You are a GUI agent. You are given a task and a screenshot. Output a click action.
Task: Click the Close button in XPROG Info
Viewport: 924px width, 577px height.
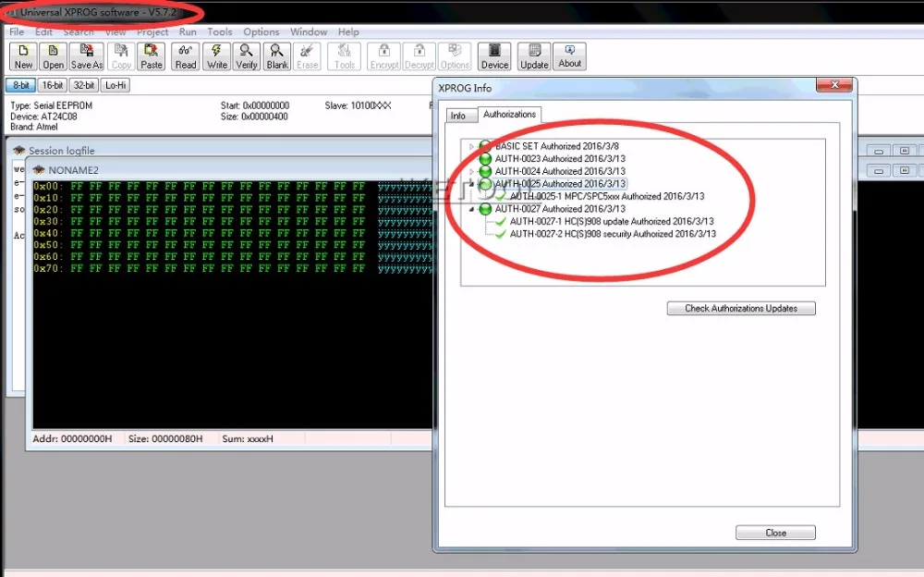(x=775, y=533)
